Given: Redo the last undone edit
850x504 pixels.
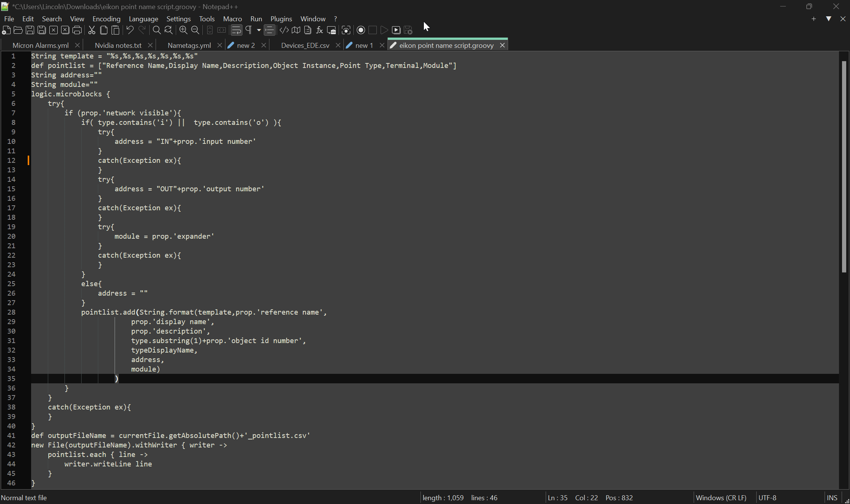Looking at the screenshot, I should [x=142, y=30].
